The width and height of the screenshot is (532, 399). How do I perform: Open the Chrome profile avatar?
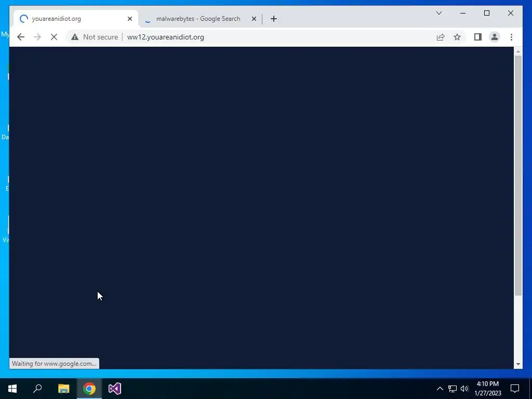[495, 37]
